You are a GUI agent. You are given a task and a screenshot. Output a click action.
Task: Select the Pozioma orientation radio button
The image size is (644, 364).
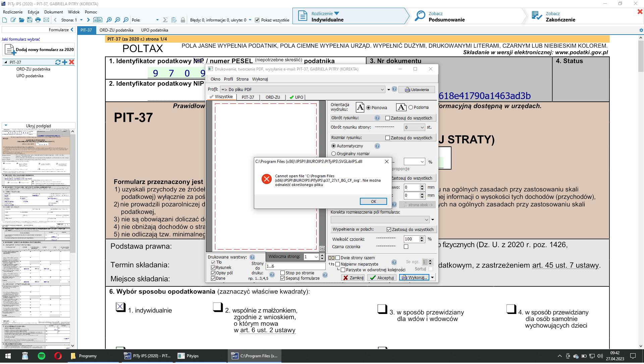pyautogui.click(x=411, y=107)
